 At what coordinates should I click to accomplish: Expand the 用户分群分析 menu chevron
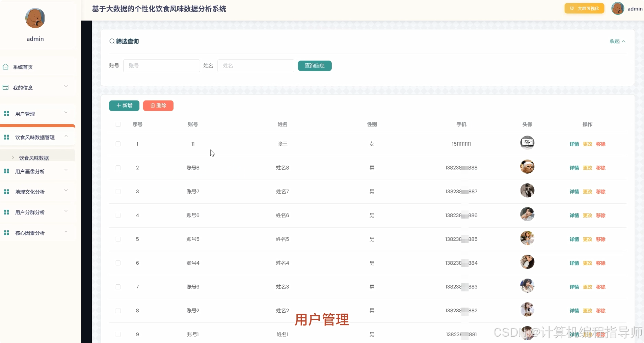(66, 211)
